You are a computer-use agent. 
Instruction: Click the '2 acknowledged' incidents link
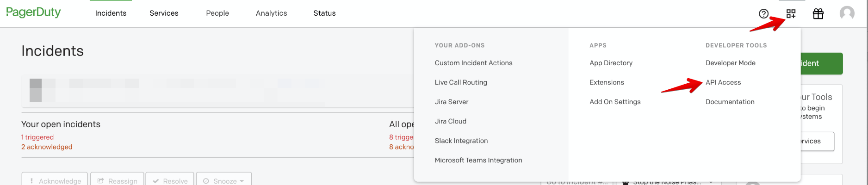pyautogui.click(x=47, y=147)
